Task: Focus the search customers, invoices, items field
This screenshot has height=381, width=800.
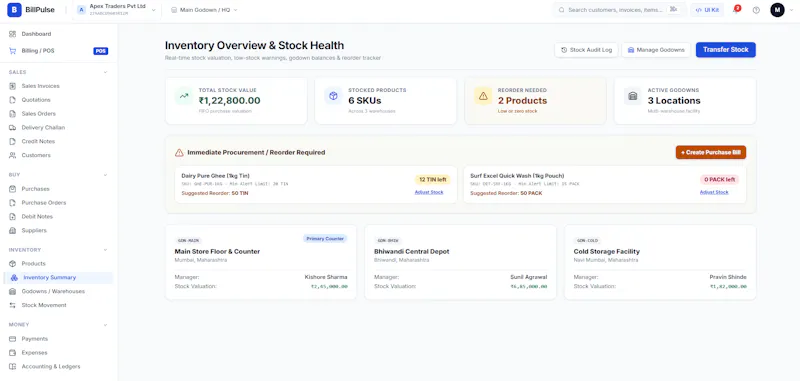Action: coord(620,10)
